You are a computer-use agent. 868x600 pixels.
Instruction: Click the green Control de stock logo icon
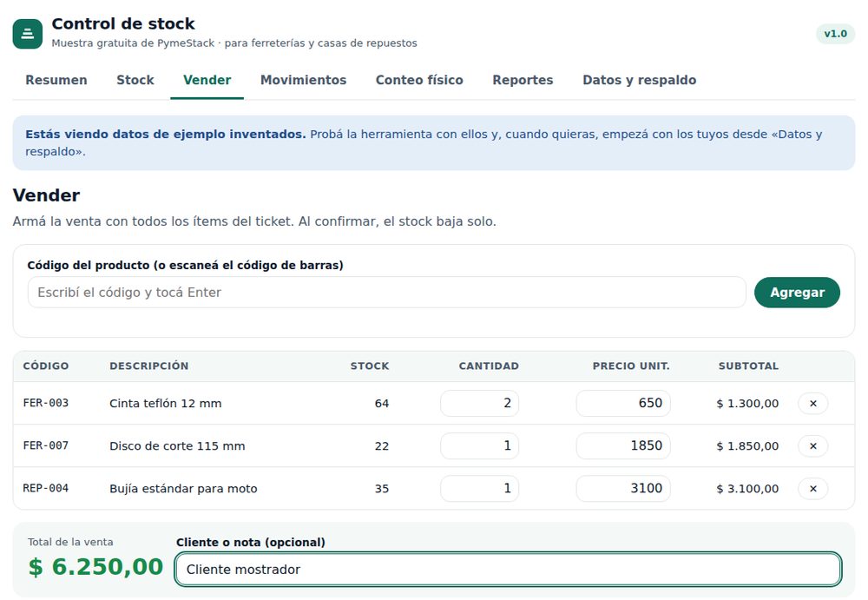[28, 34]
